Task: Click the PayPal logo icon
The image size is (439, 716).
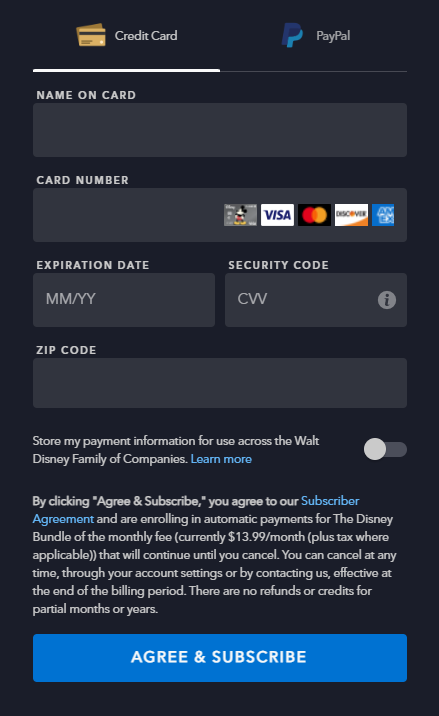Action: click(x=292, y=35)
